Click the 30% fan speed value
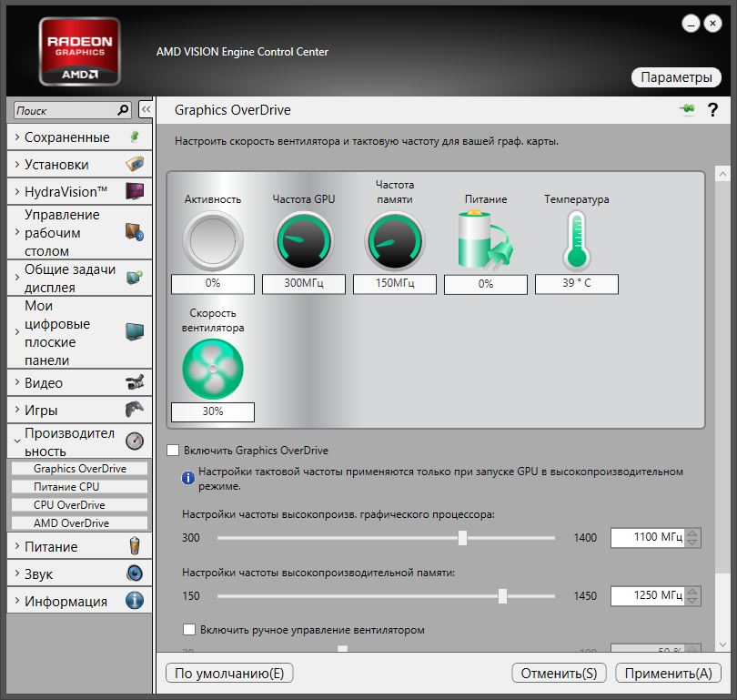This screenshot has height=700, width=737. point(212,411)
